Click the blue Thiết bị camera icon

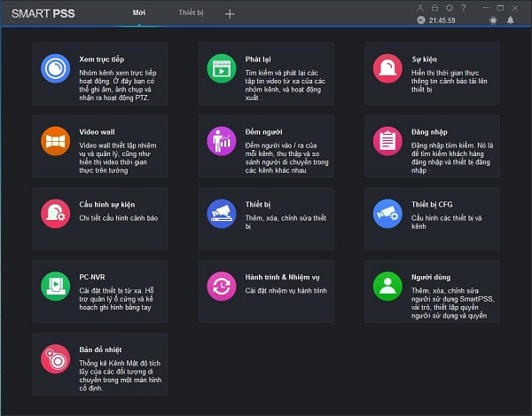click(x=220, y=213)
